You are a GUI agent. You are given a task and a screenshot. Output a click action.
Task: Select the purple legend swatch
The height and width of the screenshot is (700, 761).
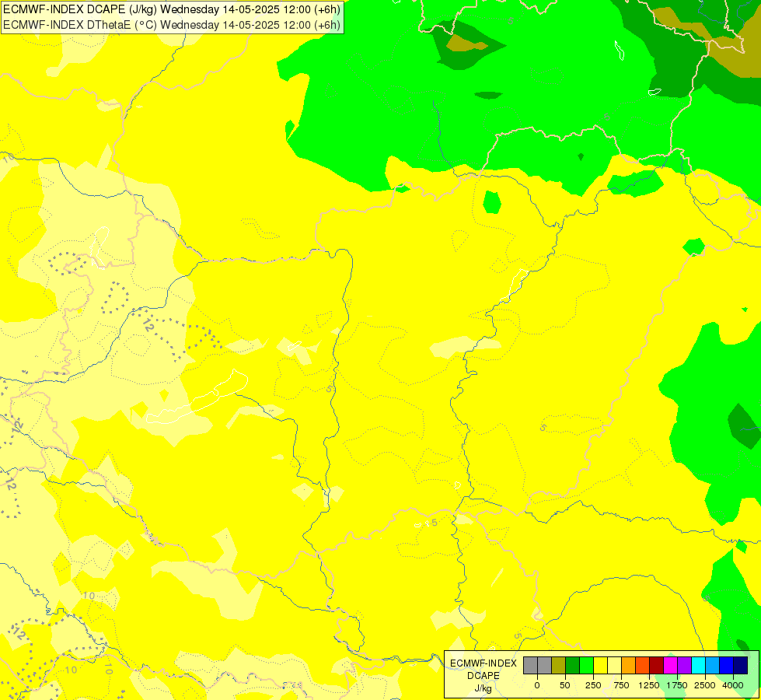click(684, 665)
